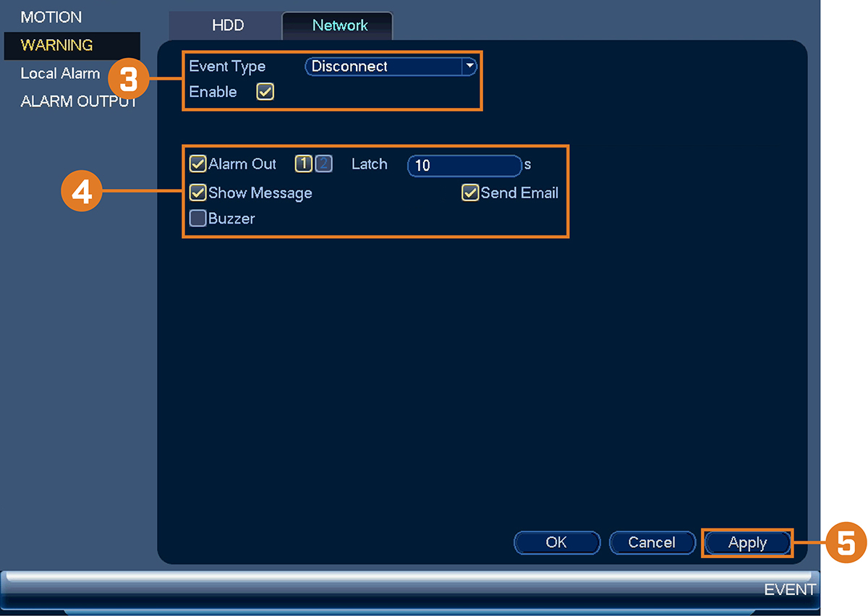
Task: Select alarm output channel 2
Action: (323, 164)
